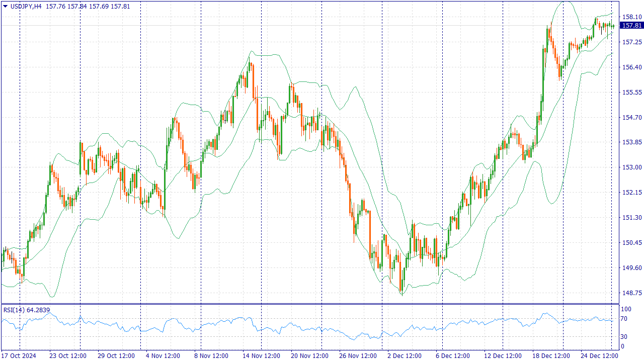Click the 20 Nov 12:00 time label
Screen dimensions: 644x362
(x=309, y=356)
